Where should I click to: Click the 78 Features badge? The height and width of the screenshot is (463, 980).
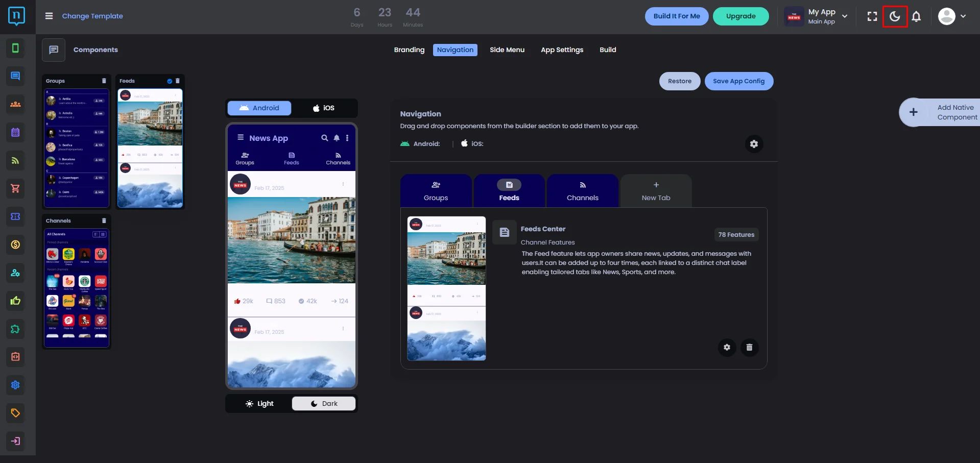coord(736,234)
